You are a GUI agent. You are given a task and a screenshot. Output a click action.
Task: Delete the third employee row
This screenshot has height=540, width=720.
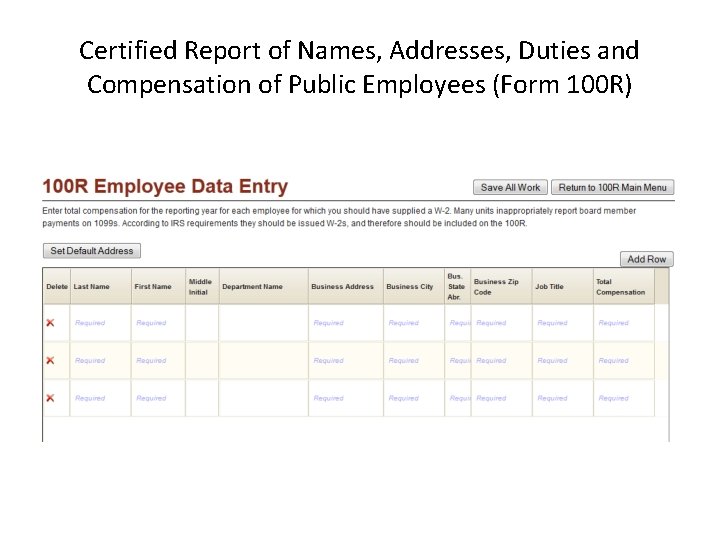[51, 398]
